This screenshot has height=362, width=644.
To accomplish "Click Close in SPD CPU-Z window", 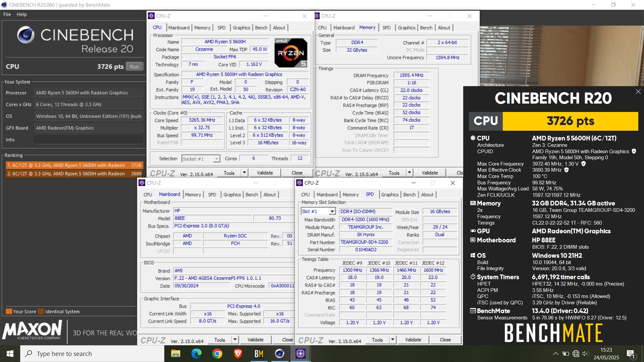I will [445, 340].
